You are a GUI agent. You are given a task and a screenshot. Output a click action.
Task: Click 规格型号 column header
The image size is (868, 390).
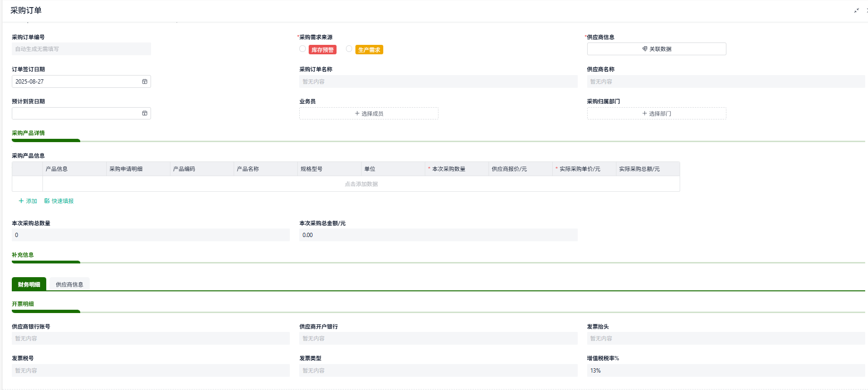tap(329, 169)
